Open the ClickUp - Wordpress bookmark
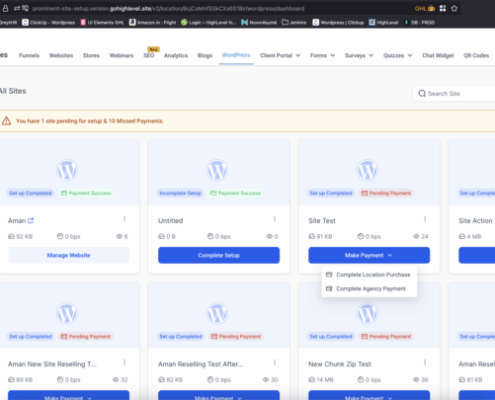 49,22
